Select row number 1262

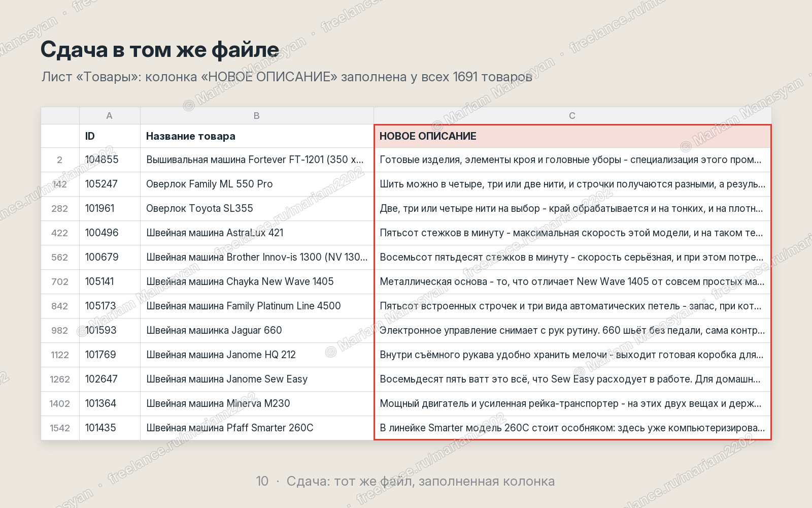click(x=60, y=379)
